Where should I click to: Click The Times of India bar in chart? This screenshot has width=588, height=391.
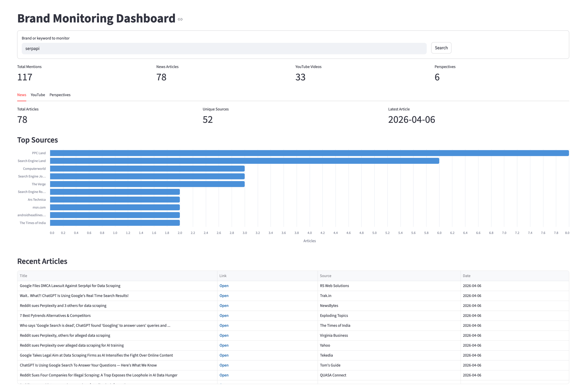(115, 223)
